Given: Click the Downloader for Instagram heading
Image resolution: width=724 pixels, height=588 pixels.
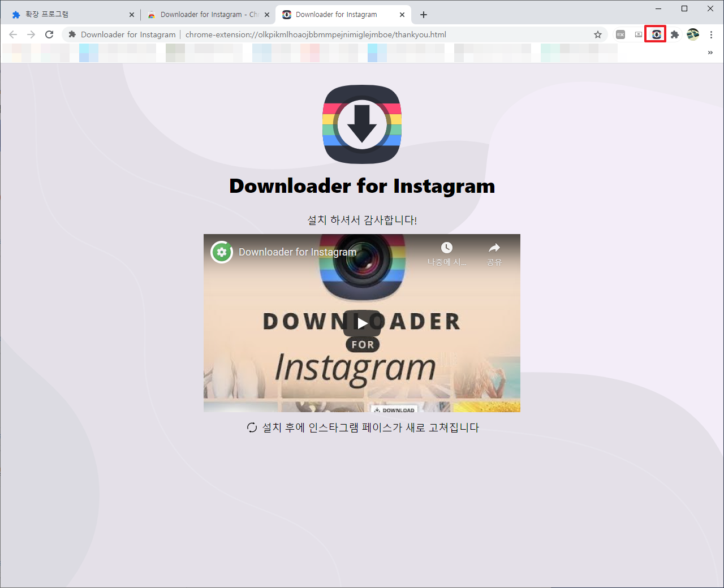Looking at the screenshot, I should coord(362,186).
